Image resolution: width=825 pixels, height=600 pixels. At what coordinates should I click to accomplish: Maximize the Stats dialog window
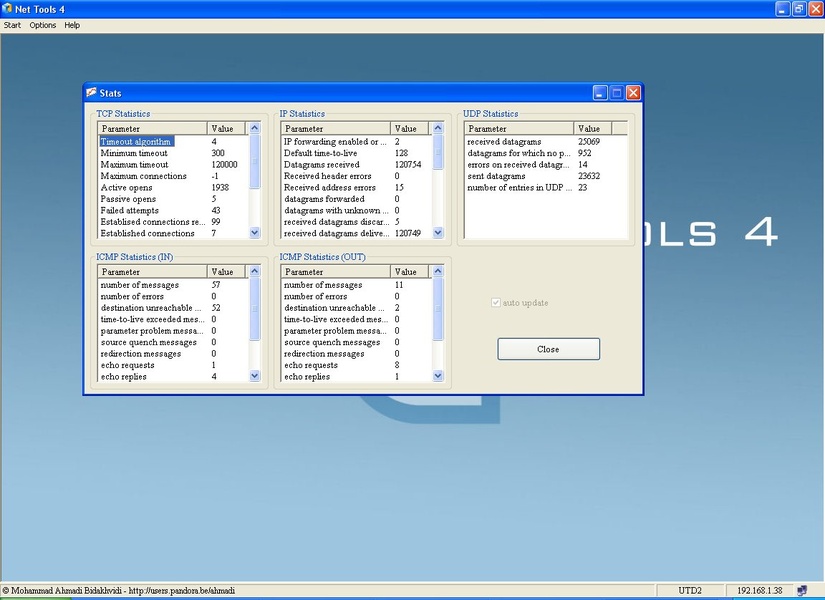[x=616, y=93]
